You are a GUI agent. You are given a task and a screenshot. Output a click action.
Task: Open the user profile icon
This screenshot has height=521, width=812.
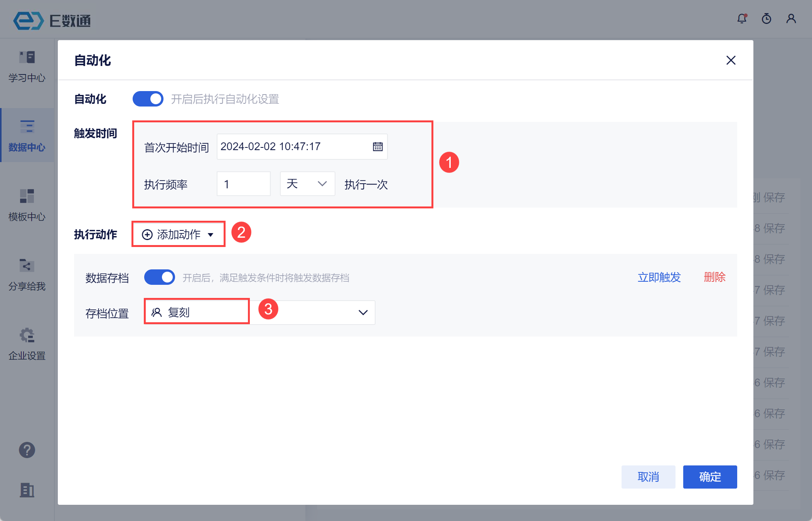pyautogui.click(x=791, y=19)
